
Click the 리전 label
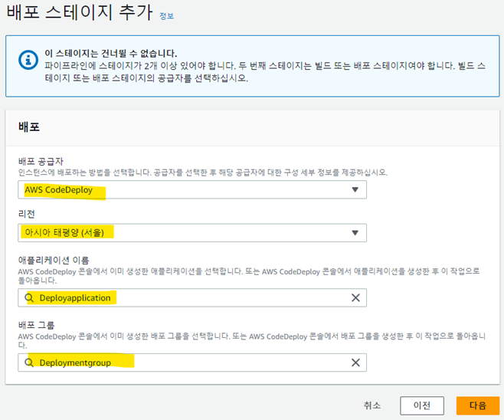[x=26, y=214]
